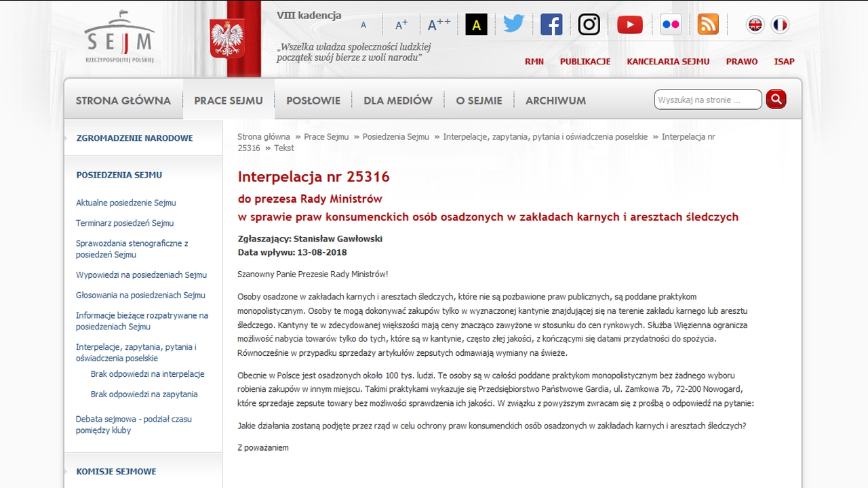Click breadcrumb 'Posiedzenia Sejmu'
Image resolution: width=868 pixels, height=488 pixels.
point(396,137)
